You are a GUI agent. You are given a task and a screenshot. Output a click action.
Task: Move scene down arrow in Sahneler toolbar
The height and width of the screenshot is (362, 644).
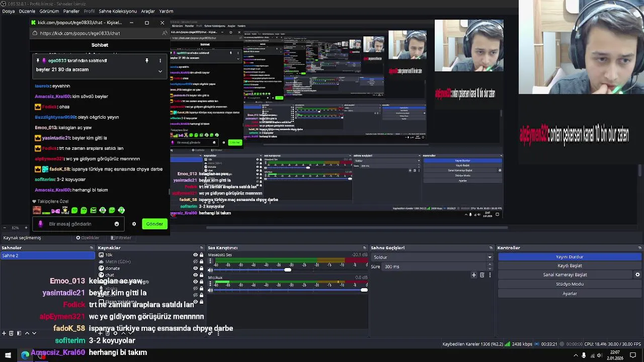[34, 333]
